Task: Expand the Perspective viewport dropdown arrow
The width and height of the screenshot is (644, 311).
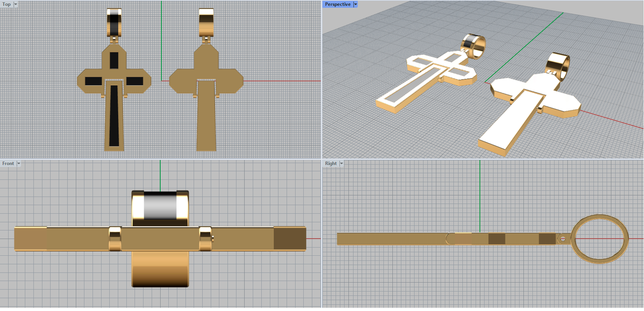Action: pos(355,4)
